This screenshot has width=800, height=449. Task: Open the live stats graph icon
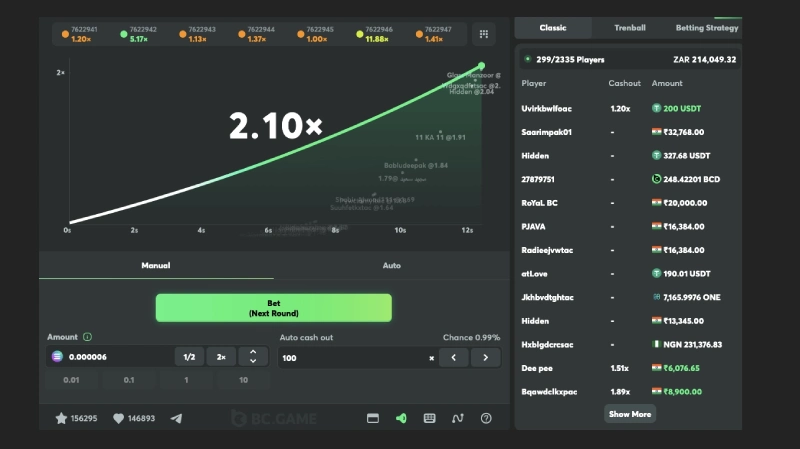pos(458,419)
